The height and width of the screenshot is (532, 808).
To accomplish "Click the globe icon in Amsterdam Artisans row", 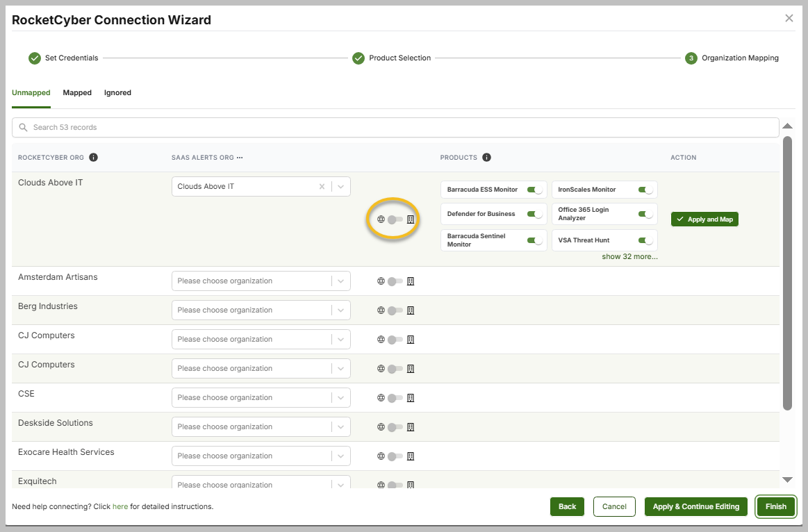I will click(x=381, y=281).
